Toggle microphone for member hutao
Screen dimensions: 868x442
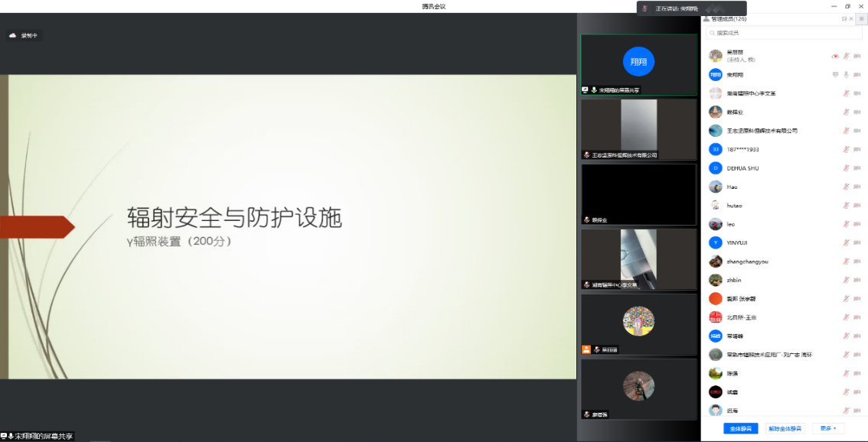tap(847, 206)
